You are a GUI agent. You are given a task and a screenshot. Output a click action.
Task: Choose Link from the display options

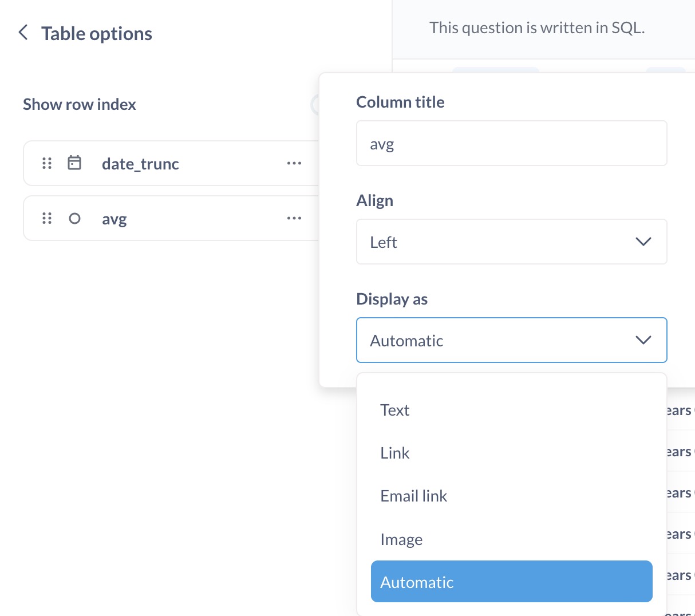pyautogui.click(x=395, y=453)
